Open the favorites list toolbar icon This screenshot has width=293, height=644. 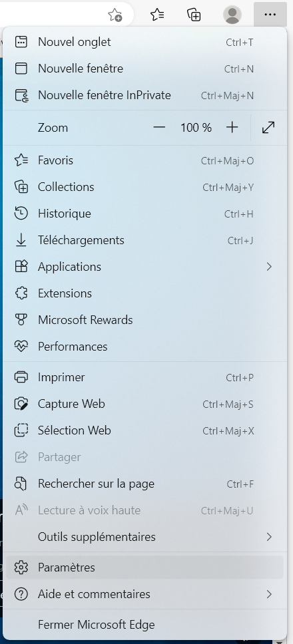tap(157, 15)
